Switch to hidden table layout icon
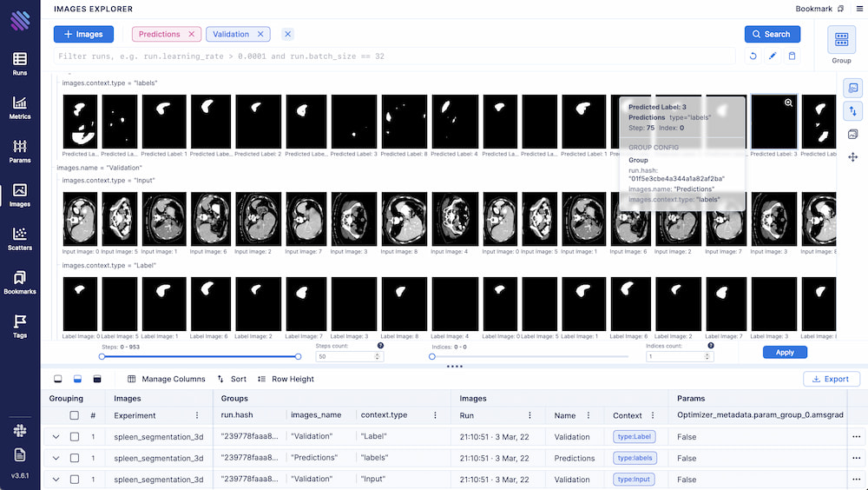Screen dimensions: 868x490 (57, 379)
